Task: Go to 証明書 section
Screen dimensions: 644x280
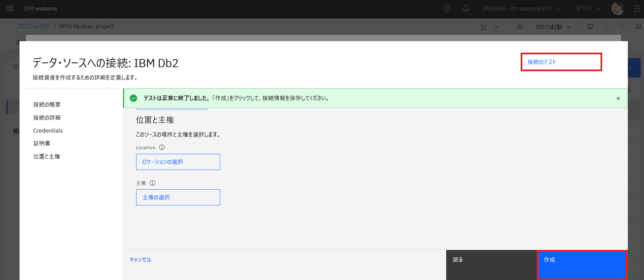Action: pos(42,143)
